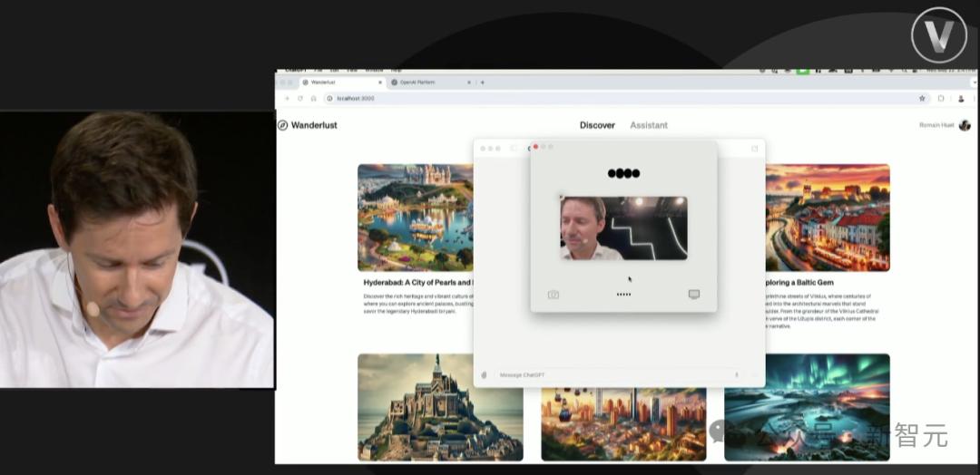Click the browser reload icon
The image size is (980, 475).
[x=300, y=98]
